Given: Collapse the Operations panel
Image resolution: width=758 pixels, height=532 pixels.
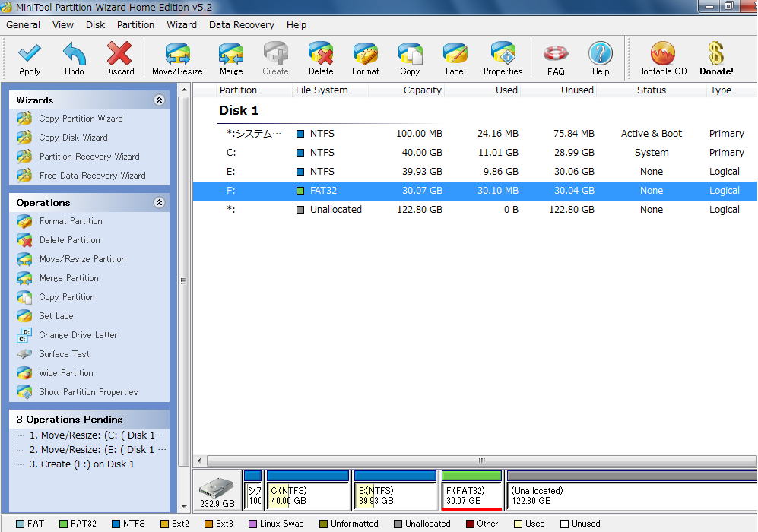Looking at the screenshot, I should click(159, 202).
